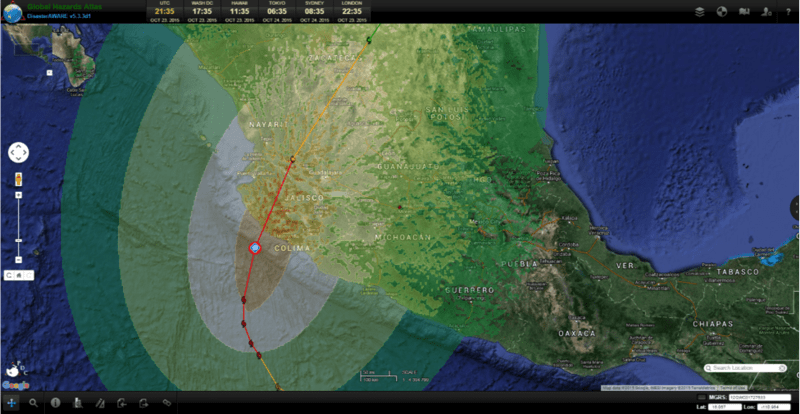Click the Google logo on the map
This screenshot has height=414, width=800.
15,384
